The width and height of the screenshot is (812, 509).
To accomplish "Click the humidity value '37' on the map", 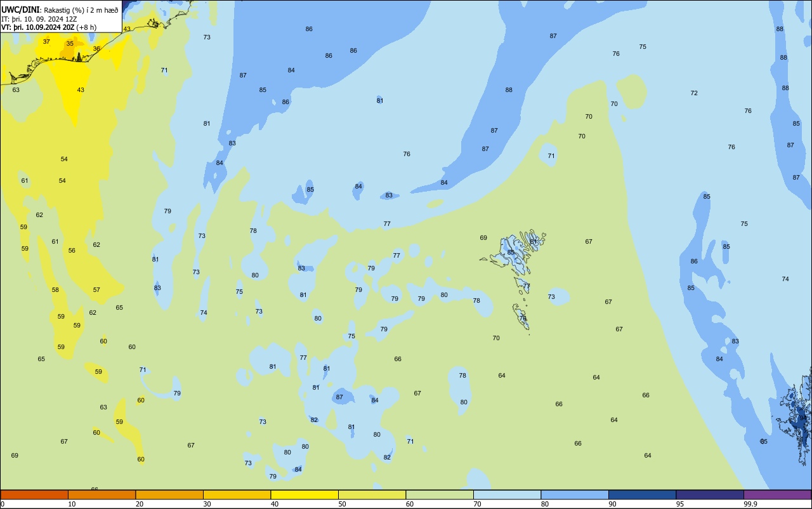I will (46, 41).
